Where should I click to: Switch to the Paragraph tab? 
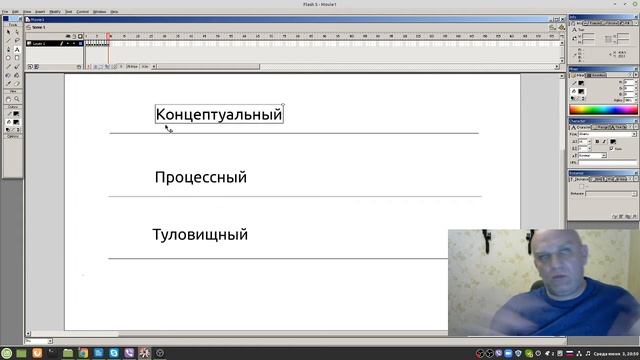[x=600, y=127]
